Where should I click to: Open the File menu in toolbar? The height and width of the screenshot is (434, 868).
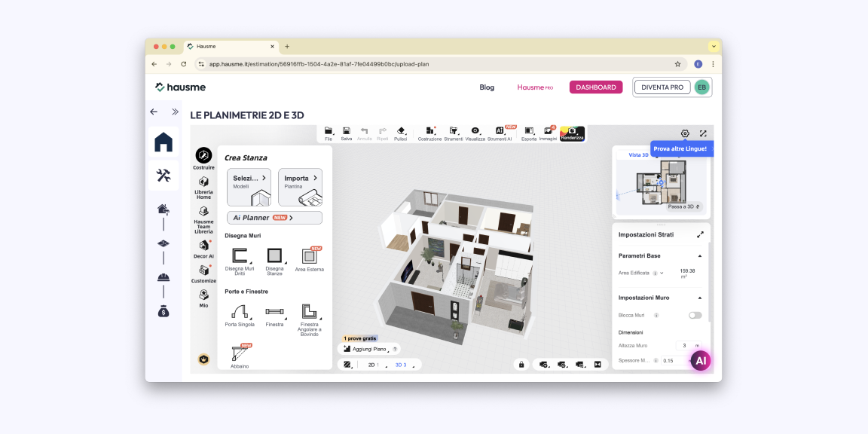(x=329, y=133)
